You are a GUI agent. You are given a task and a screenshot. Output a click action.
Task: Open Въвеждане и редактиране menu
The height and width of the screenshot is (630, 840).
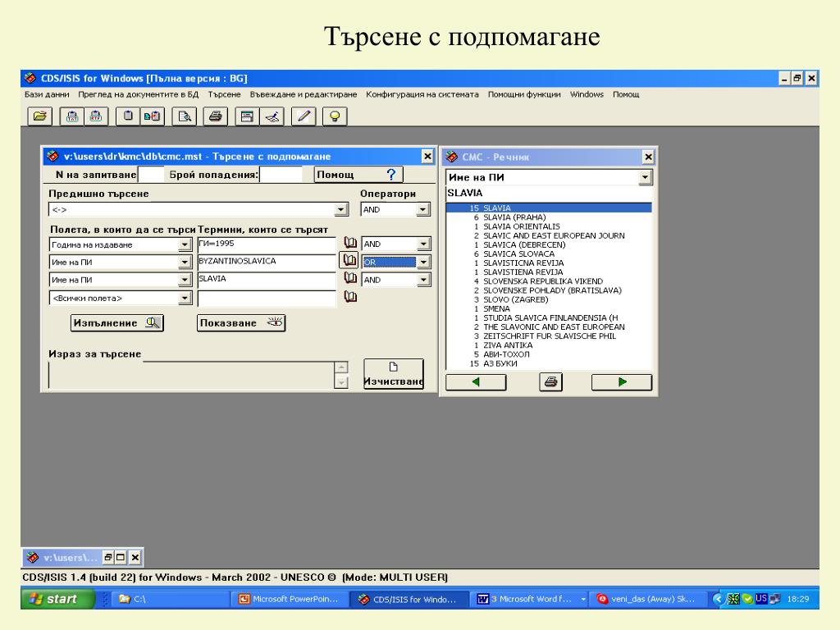(x=304, y=94)
